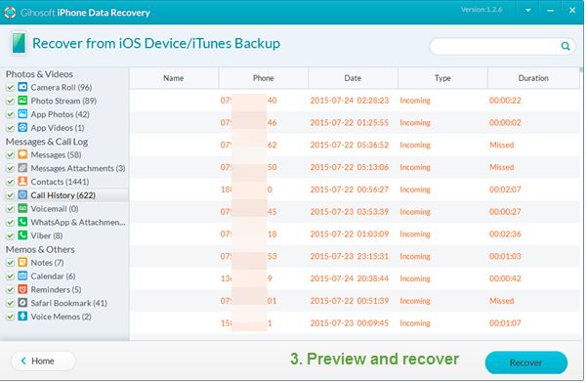The width and height of the screenshot is (588, 383).
Task: Sort by the Duration column header
Action: 533,78
